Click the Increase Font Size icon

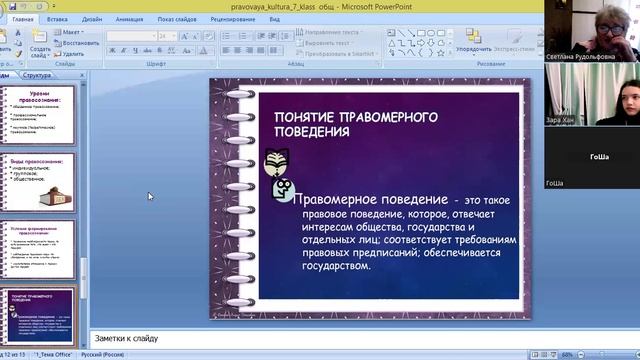pyautogui.click(x=184, y=36)
